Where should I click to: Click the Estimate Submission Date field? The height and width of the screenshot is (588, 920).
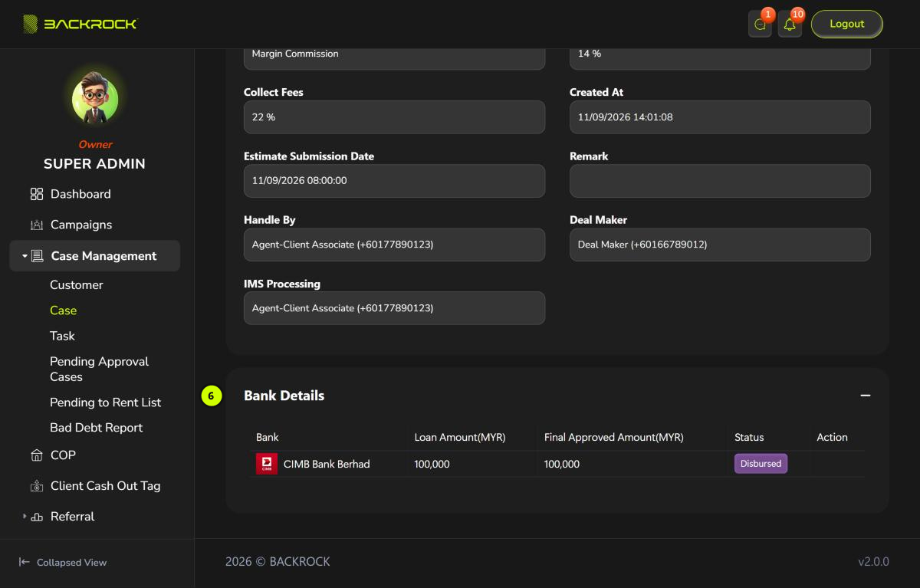point(394,181)
